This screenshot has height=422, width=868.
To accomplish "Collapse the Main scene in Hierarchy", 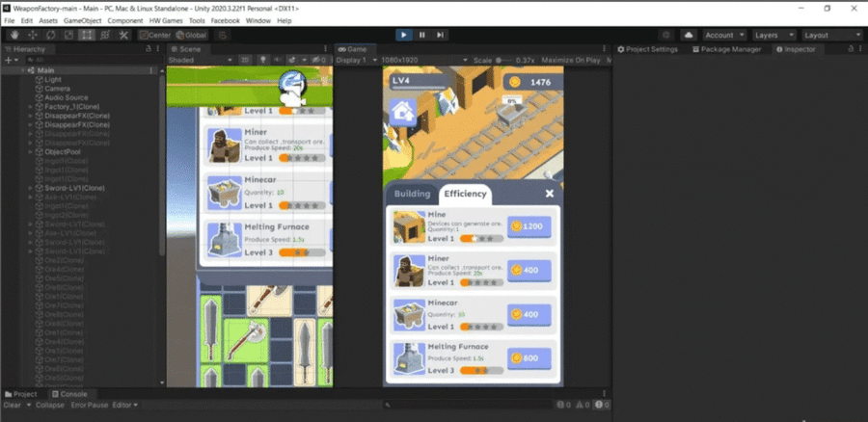I will pos(30,70).
